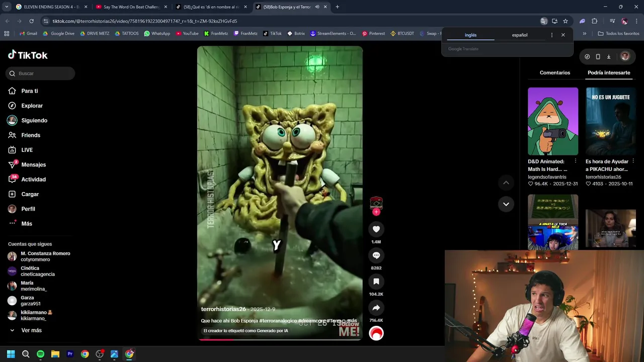Screen dimensions: 644x362
Task: Open WhatsApp bookmark
Action: coord(157,34)
